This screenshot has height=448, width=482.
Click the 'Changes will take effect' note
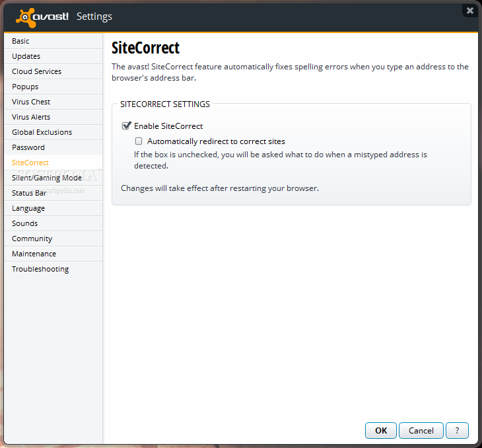[x=220, y=188]
